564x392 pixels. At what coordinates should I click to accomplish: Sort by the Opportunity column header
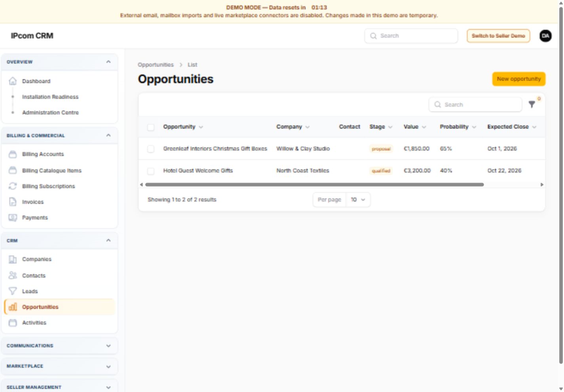[x=183, y=127]
